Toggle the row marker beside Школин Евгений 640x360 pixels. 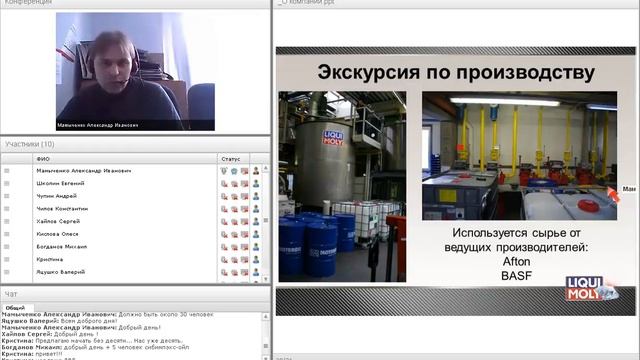coord(7,184)
